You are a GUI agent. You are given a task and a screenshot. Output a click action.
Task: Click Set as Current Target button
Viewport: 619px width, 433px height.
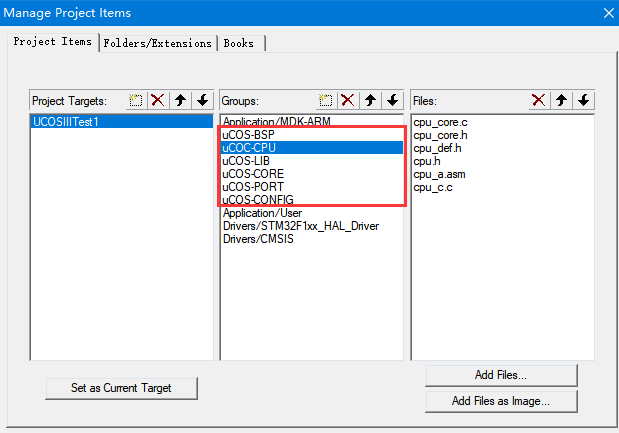point(121,388)
